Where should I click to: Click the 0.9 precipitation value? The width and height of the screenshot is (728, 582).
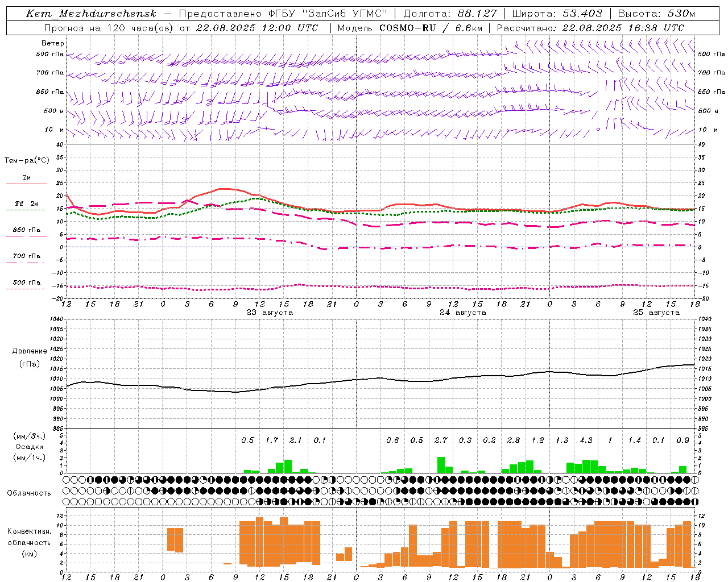(x=682, y=440)
